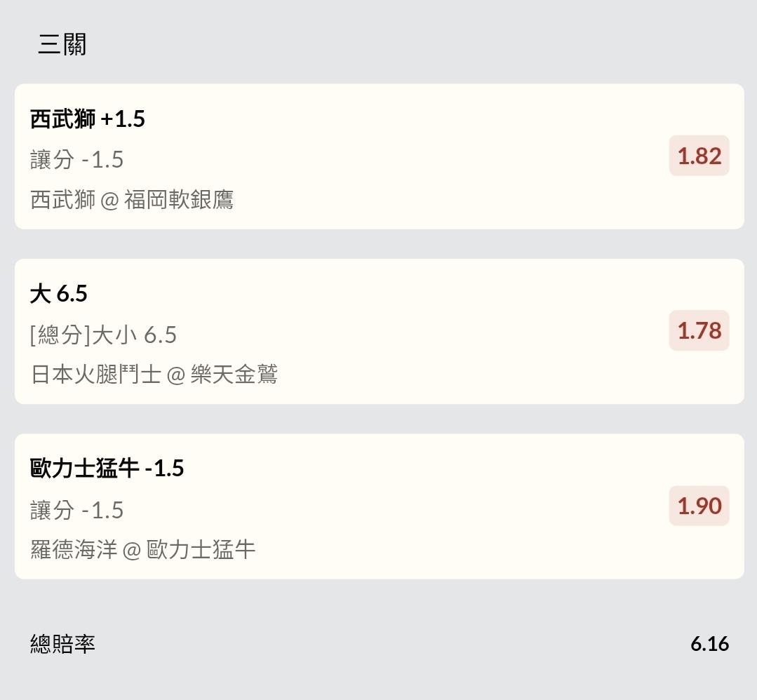
Task: Open 歐力士猛牛 team in third matchup line
Action: pos(201,549)
